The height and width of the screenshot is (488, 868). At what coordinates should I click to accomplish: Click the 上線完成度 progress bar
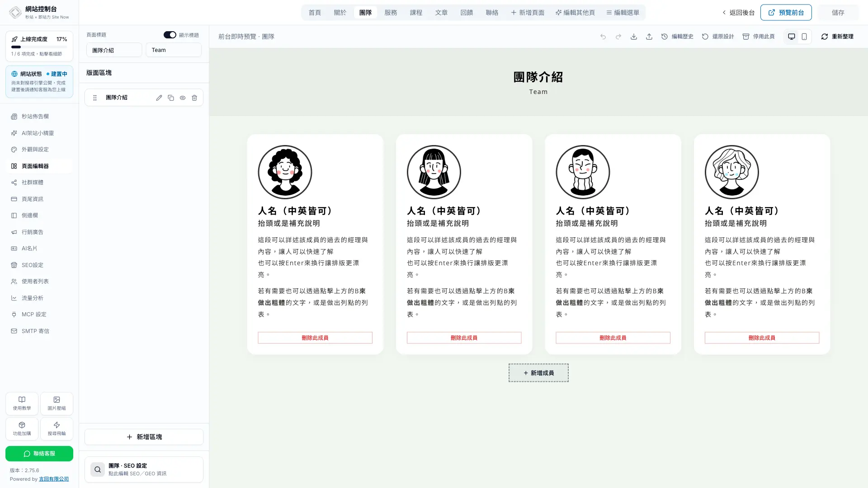pyautogui.click(x=39, y=47)
